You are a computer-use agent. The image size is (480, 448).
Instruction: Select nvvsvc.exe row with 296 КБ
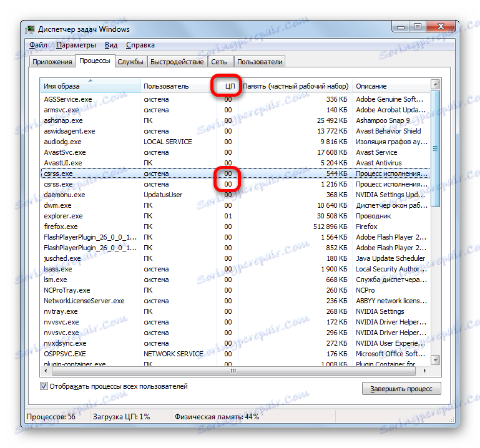pyautogui.click(x=235, y=333)
